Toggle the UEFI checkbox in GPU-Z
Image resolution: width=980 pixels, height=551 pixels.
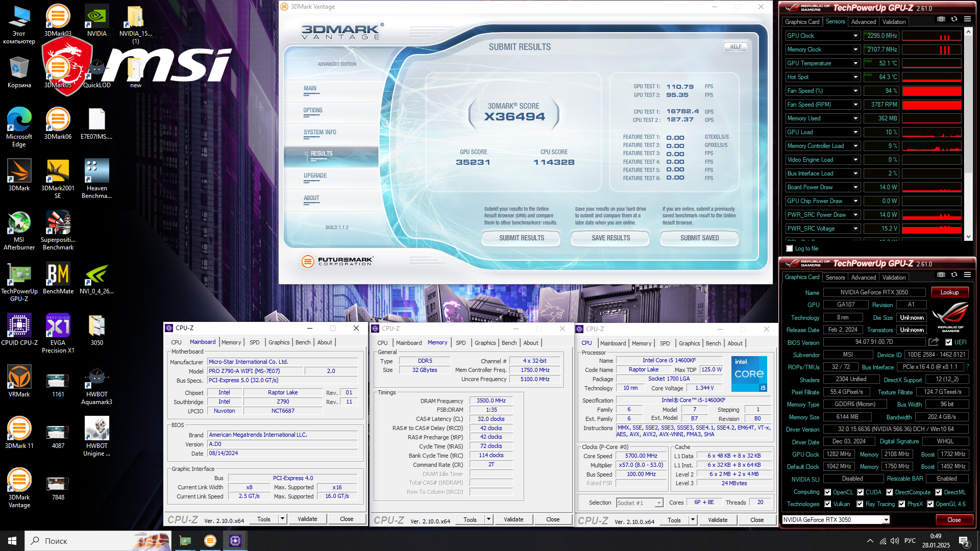coord(948,342)
